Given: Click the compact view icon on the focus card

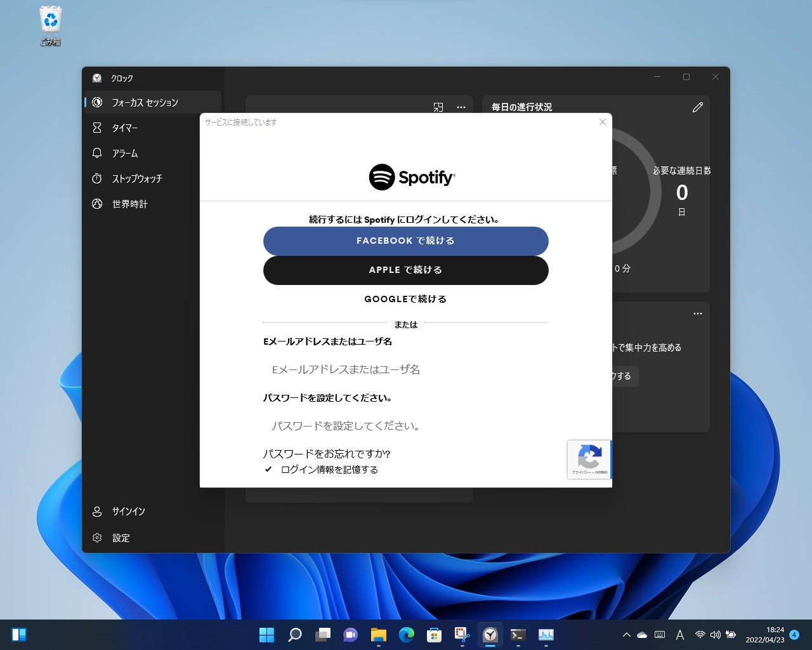Looking at the screenshot, I should click(x=438, y=107).
